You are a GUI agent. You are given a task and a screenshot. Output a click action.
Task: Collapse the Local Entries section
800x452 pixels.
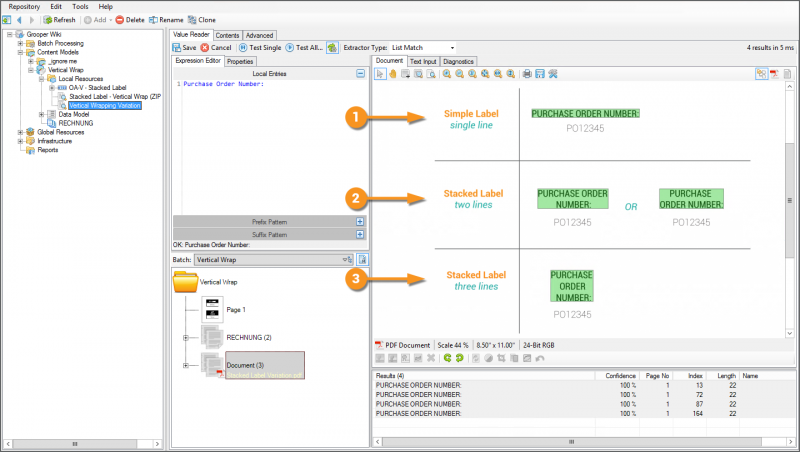(360, 74)
